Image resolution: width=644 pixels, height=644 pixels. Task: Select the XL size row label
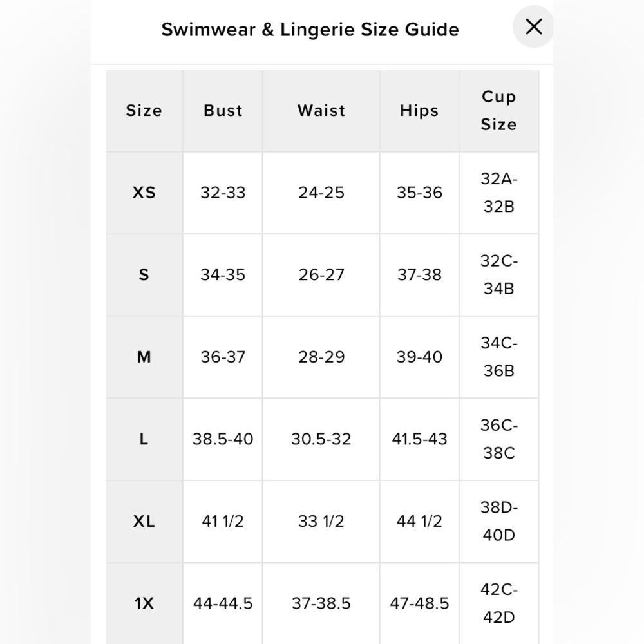[x=144, y=522]
